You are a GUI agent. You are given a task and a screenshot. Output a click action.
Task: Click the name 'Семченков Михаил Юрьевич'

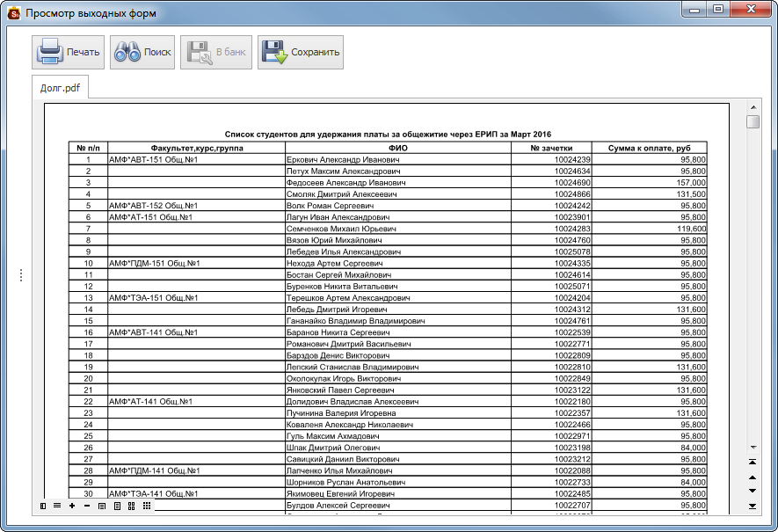341,229
